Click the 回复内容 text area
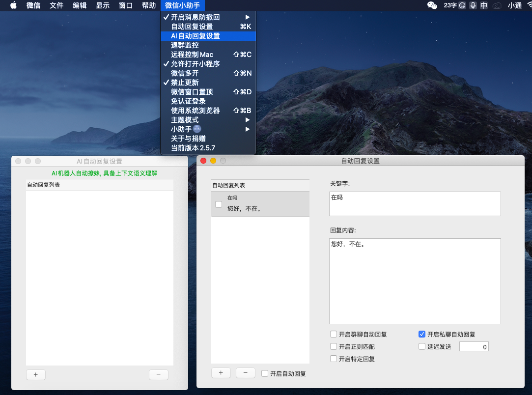532x395 pixels. click(415, 282)
